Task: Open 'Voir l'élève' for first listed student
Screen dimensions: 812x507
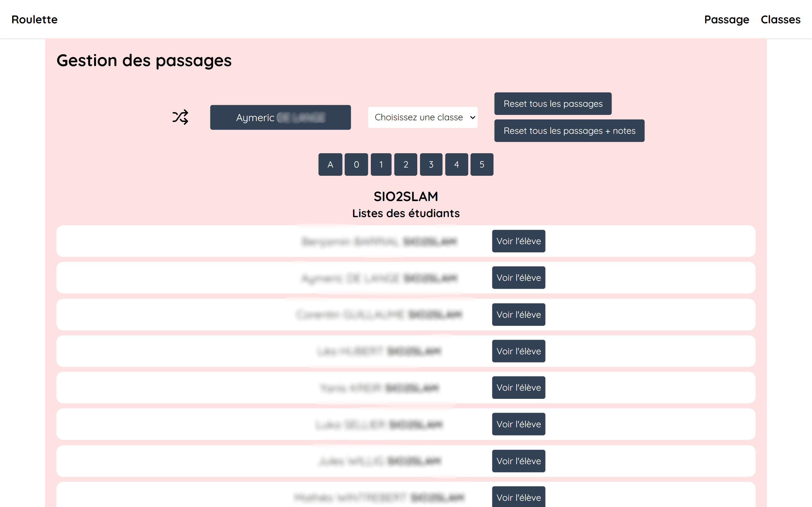Action: tap(518, 241)
